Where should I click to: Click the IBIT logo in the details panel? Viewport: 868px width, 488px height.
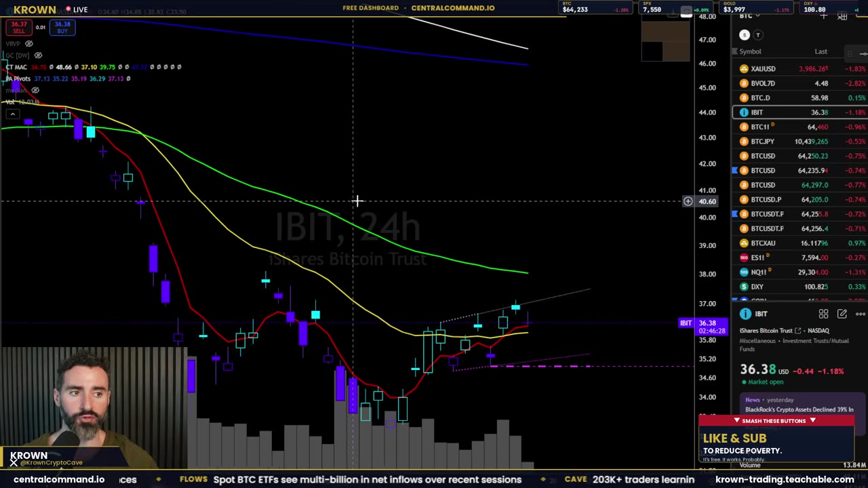tap(745, 314)
